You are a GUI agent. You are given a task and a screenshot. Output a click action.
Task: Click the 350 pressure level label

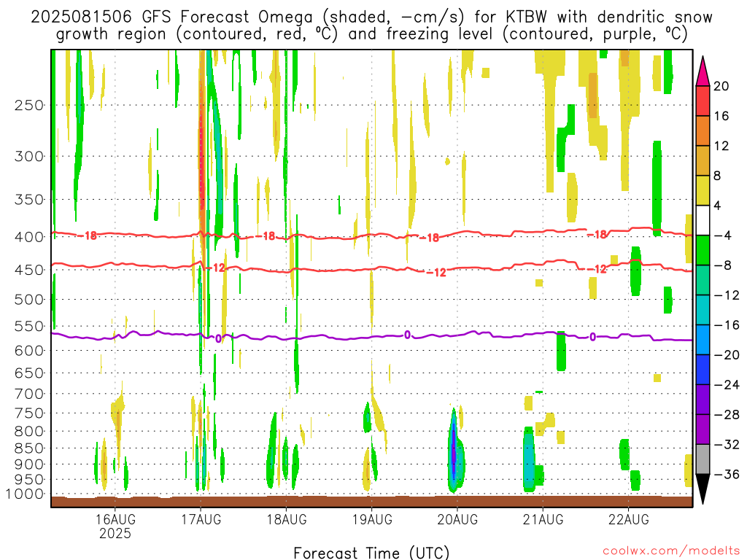click(x=29, y=200)
